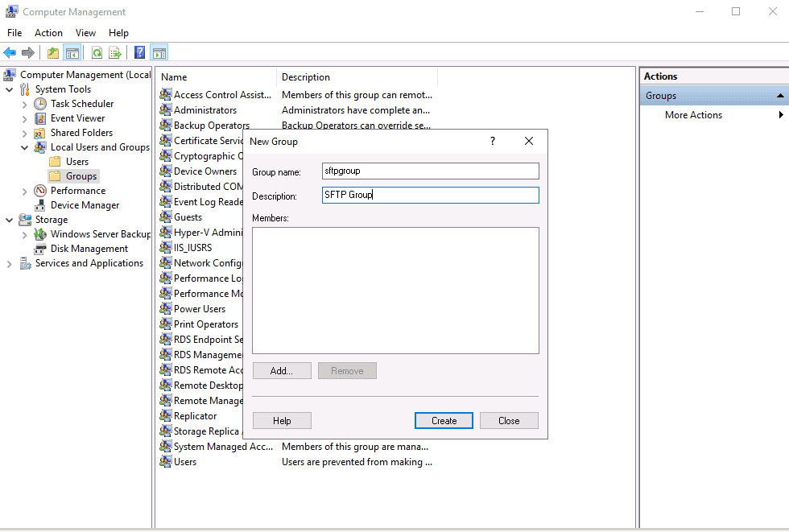Click the Close button in New Group dialog
Image resolution: width=789 pixels, height=532 pixels.
tap(509, 420)
